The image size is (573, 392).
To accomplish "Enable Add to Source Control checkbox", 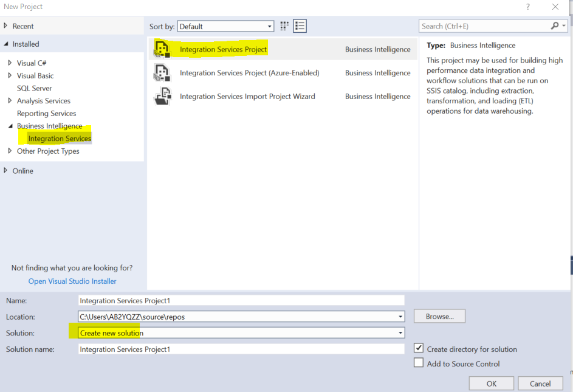I will click(x=419, y=362).
